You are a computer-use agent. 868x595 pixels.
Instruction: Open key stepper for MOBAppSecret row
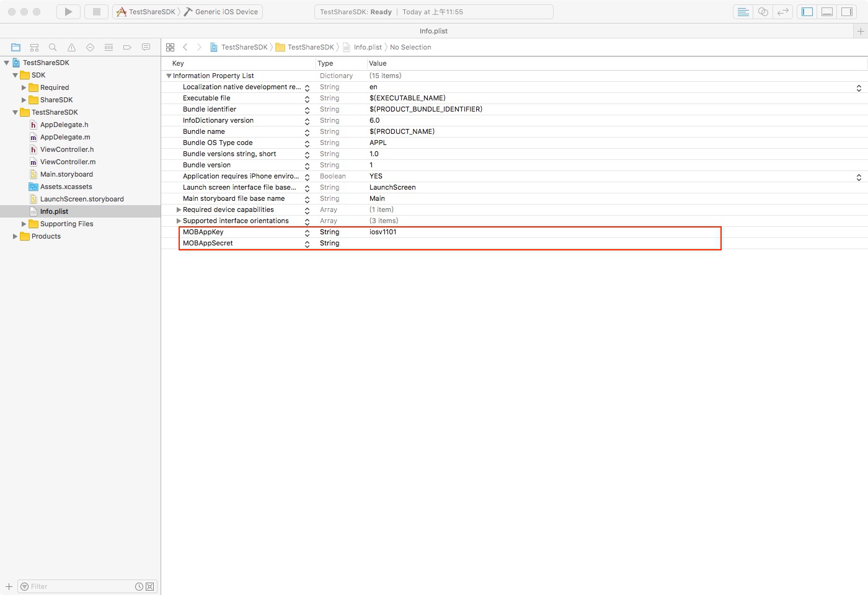tap(307, 244)
